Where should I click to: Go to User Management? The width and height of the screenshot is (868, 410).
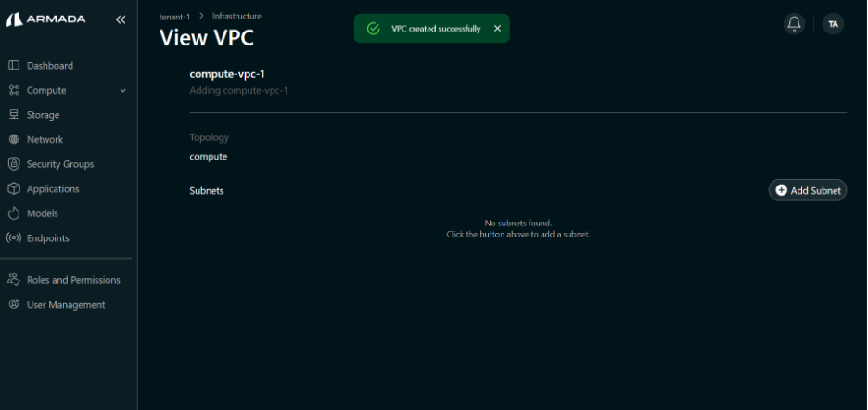tap(68, 305)
